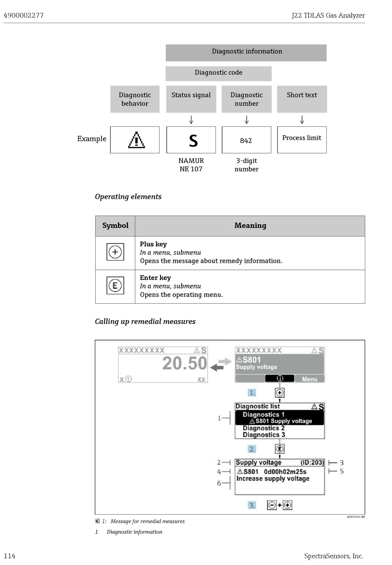Click the Status signal box
Screen dimensions: 392x565
coord(191,99)
